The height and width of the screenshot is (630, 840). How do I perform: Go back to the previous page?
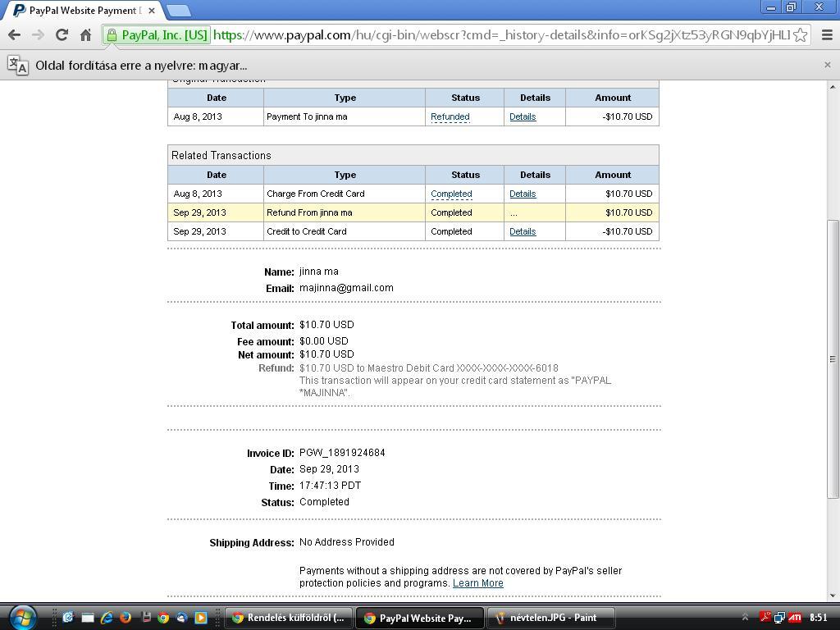point(15,35)
